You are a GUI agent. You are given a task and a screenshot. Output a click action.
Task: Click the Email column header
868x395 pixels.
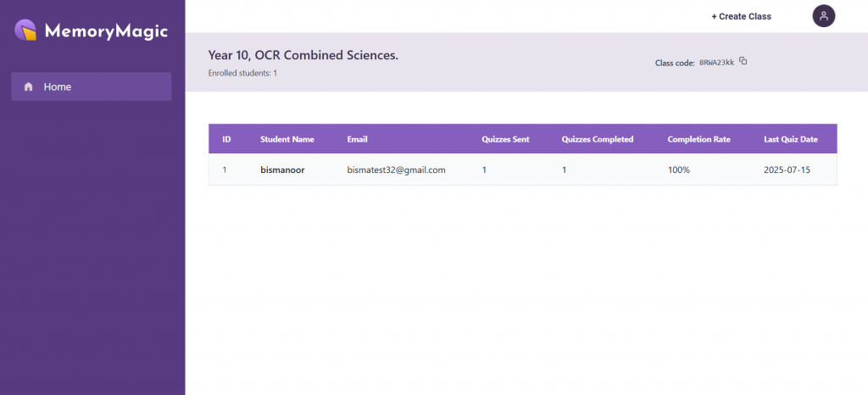(357, 139)
